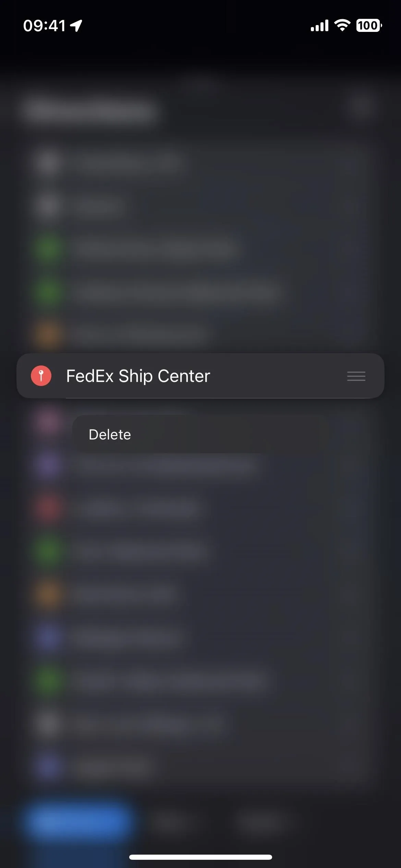401x868 pixels.
Task: Tap the reorder handle on FedEx row
Action: 356,376
